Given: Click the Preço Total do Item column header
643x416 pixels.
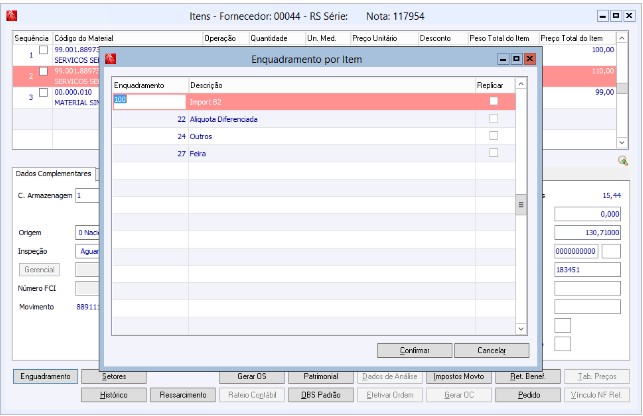Looking at the screenshot, I should tap(577, 38).
